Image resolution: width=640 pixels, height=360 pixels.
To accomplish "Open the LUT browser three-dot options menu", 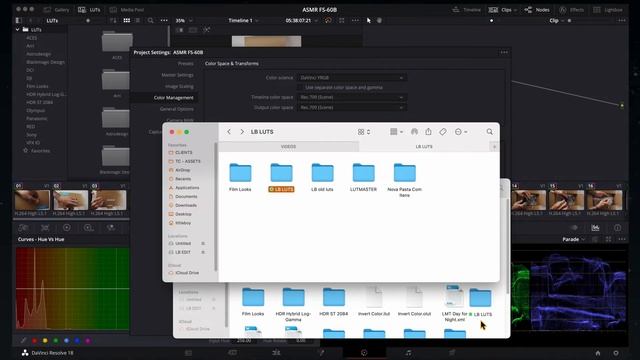I will pos(164,20).
